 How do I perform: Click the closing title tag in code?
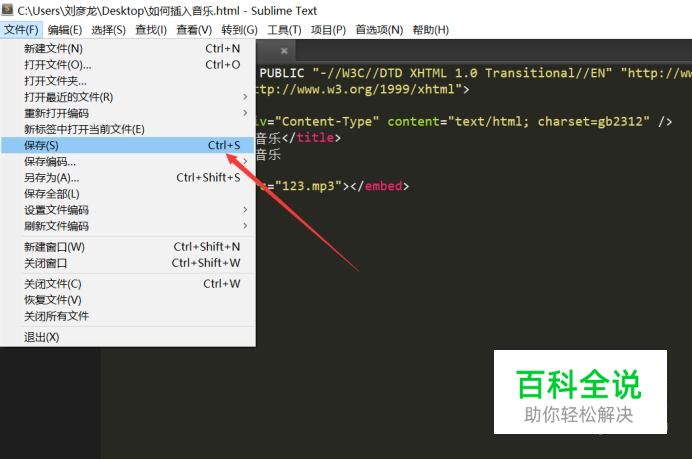point(311,137)
